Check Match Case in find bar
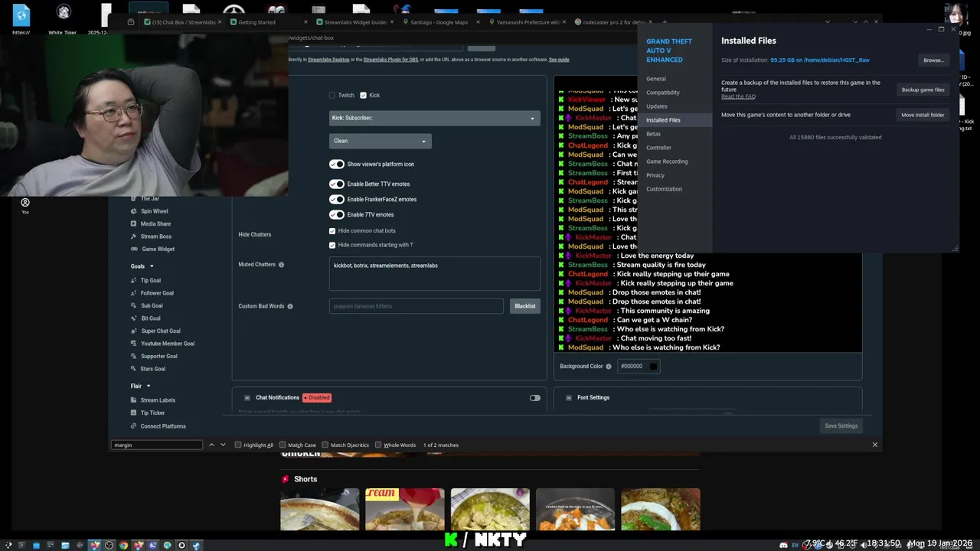Viewport: 980px width, 551px height. (x=283, y=445)
